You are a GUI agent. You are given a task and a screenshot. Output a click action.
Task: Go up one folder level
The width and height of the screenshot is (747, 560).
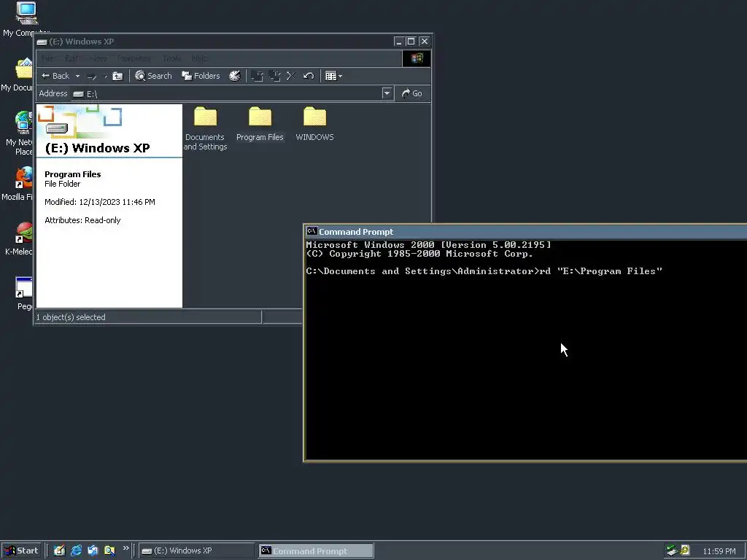pos(117,76)
